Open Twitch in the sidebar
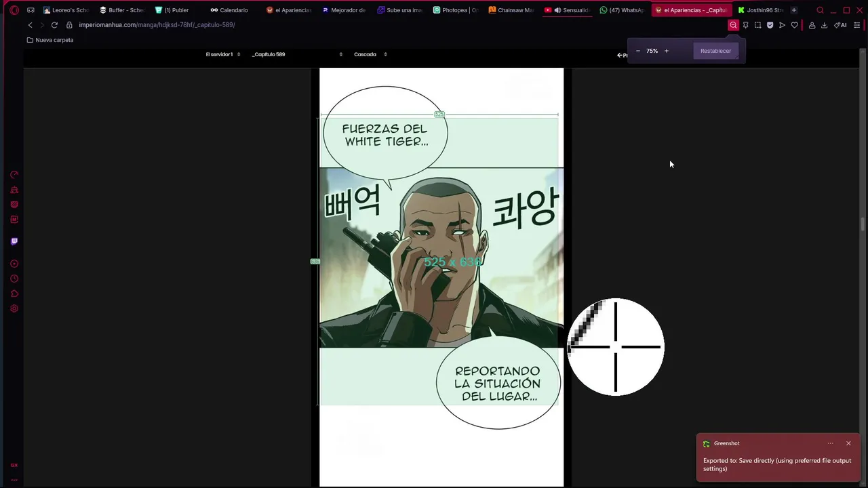The height and width of the screenshot is (488, 868). point(14,241)
